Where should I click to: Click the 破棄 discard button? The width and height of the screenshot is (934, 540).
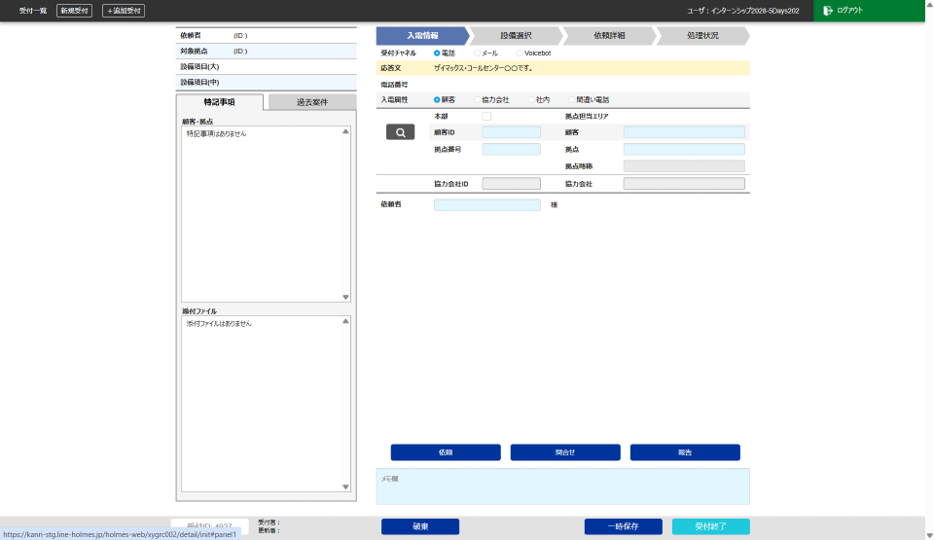[420, 526]
